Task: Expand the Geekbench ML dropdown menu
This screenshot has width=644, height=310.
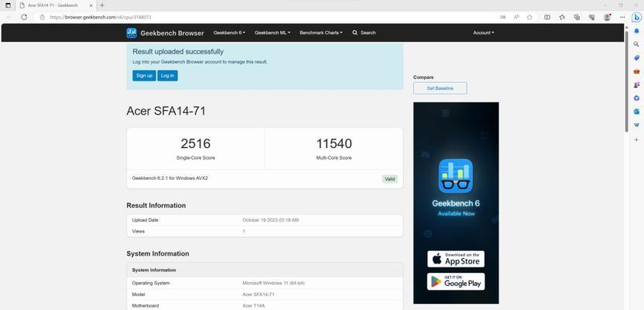Action: click(x=272, y=33)
